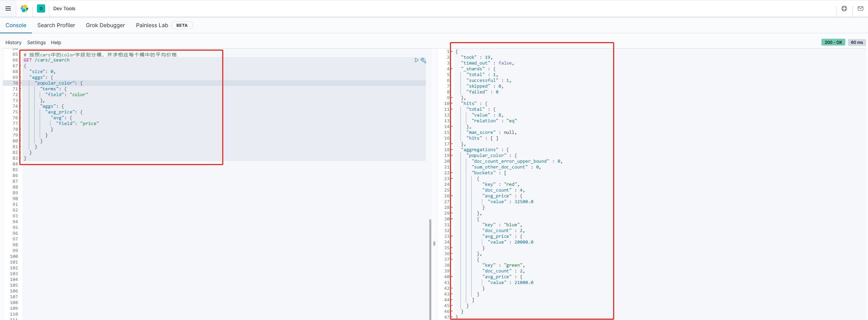868x320 pixels.
Task: Collapse response _shards fold at line 4
Action: pos(452,69)
